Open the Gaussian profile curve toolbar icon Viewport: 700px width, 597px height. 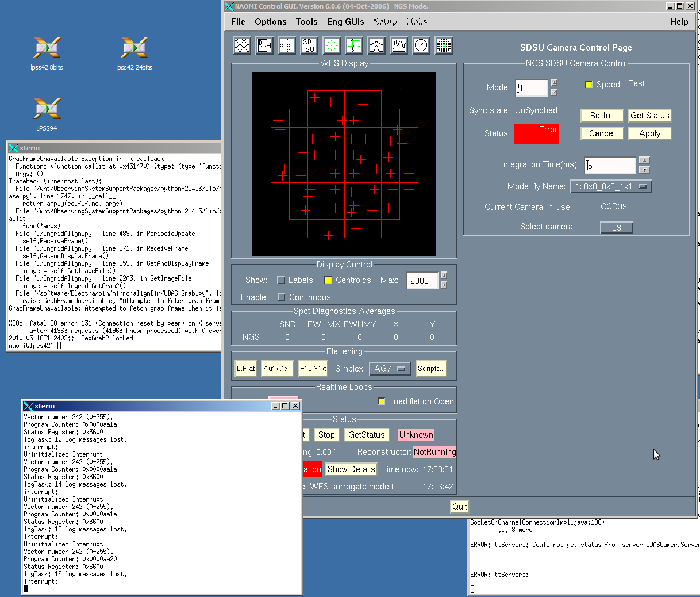(x=376, y=45)
